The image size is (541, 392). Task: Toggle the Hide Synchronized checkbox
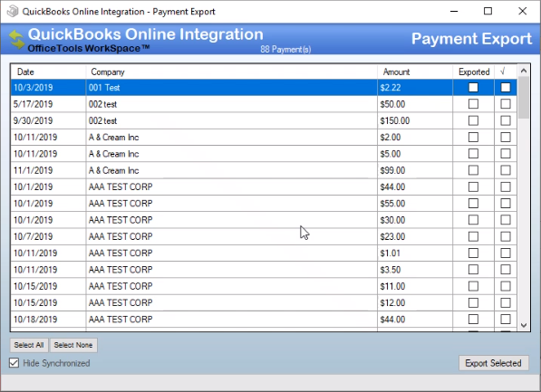point(14,363)
